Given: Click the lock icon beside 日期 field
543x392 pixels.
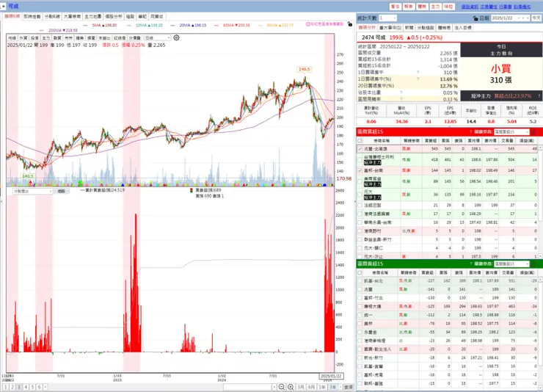Looking at the screenshot, I should point(475,18).
